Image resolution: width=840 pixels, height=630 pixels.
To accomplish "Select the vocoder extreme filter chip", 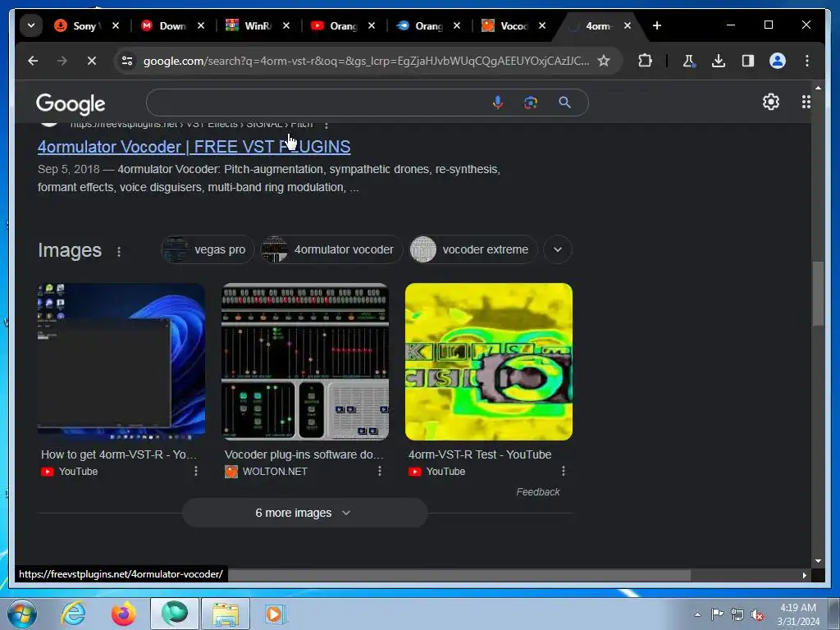I will (x=473, y=249).
